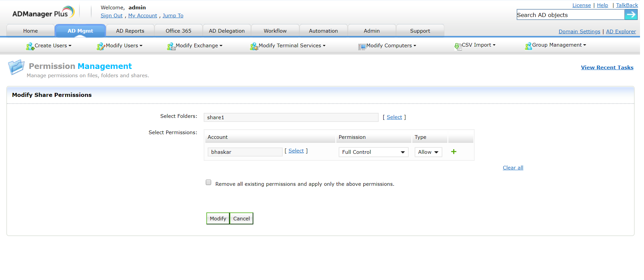Screen dimensions: 644x280
Task: Click the Select Folders share1 field
Action: (291, 117)
